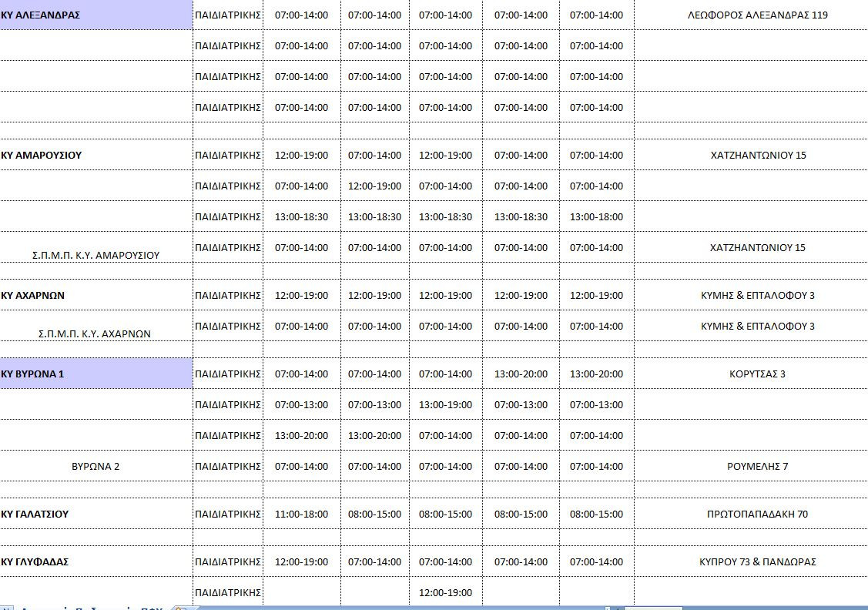
Task: Select the ΚΥ ΓΑΛΑΤΣΙΟΥ cell
Action: pyautogui.click(x=96, y=514)
